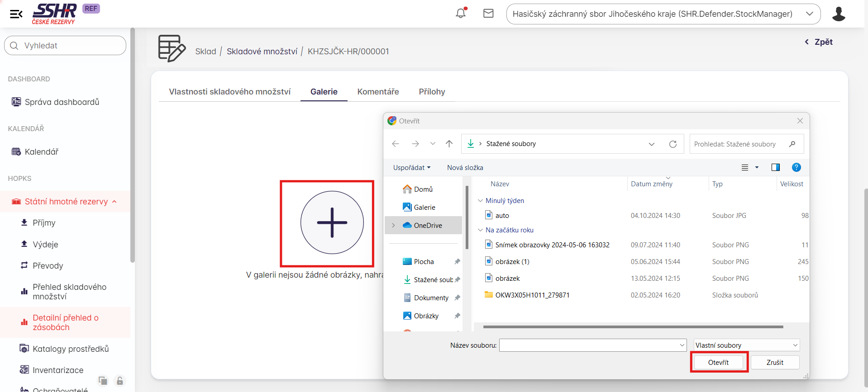Open help with blue question mark icon
This screenshot has width=868, height=392.
tap(796, 167)
